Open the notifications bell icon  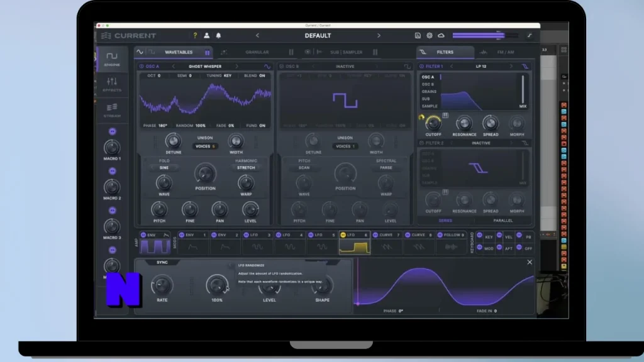[218, 36]
